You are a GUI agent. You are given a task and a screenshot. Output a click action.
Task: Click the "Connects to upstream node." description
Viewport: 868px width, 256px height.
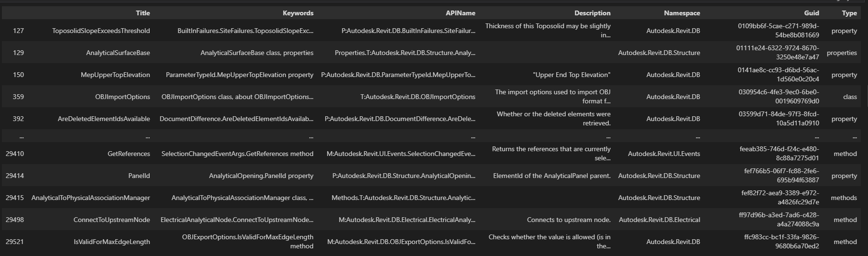pyautogui.click(x=569, y=220)
